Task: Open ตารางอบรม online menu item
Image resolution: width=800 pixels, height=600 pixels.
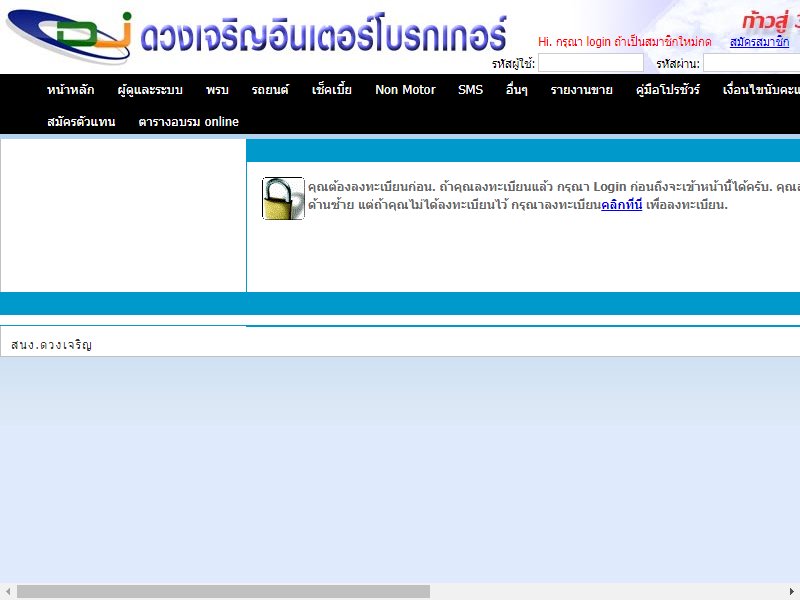Action: click(x=189, y=121)
